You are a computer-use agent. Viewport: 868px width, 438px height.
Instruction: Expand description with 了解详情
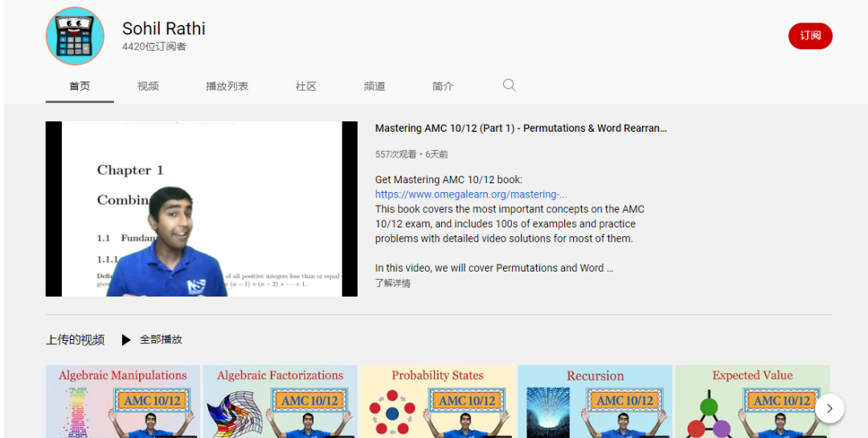[x=392, y=283]
